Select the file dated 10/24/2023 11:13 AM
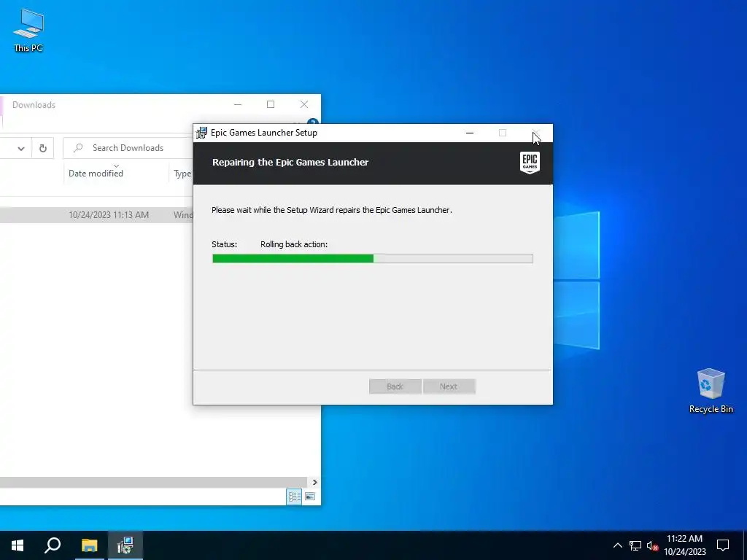The width and height of the screenshot is (747, 560). pos(96,215)
